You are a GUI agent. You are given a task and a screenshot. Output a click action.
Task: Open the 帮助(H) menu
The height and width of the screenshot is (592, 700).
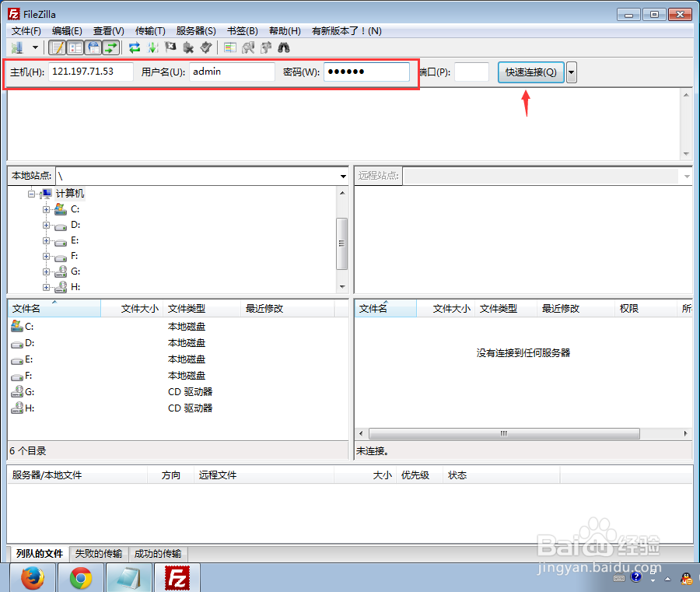point(285,31)
